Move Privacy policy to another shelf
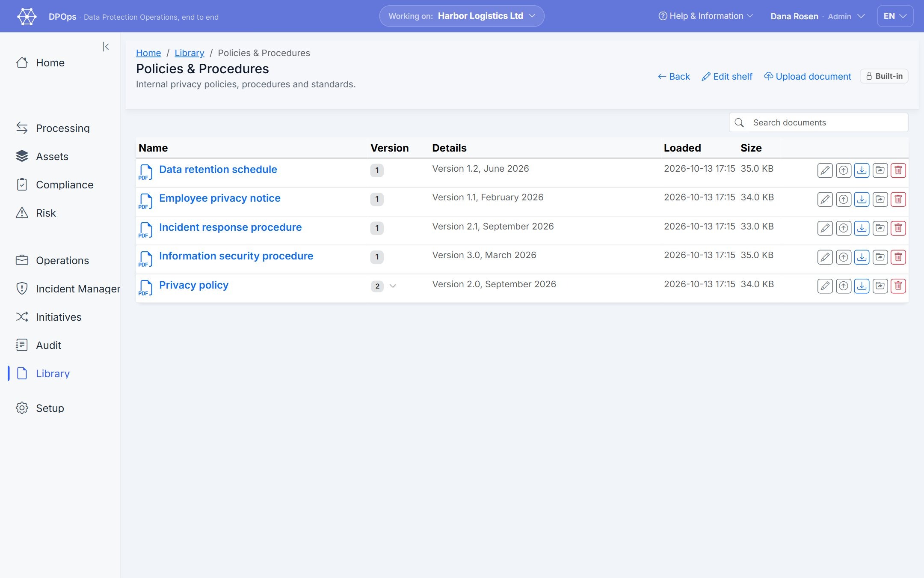The image size is (924, 578). pos(880,286)
